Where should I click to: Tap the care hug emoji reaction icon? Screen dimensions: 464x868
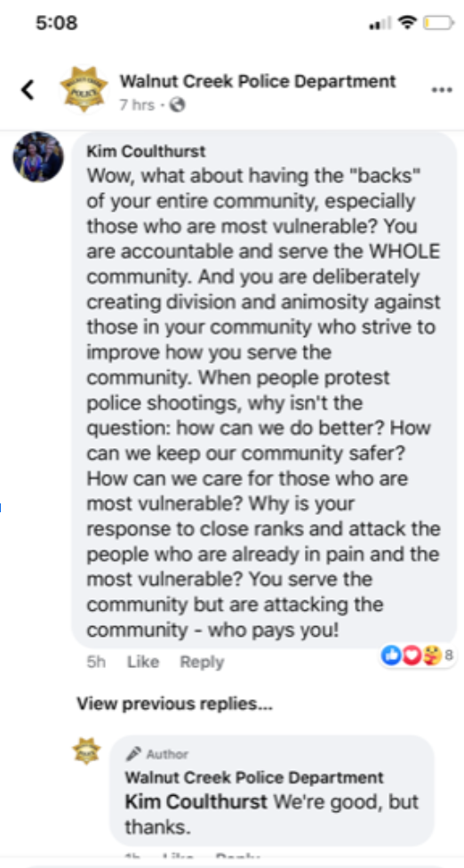coord(431,656)
